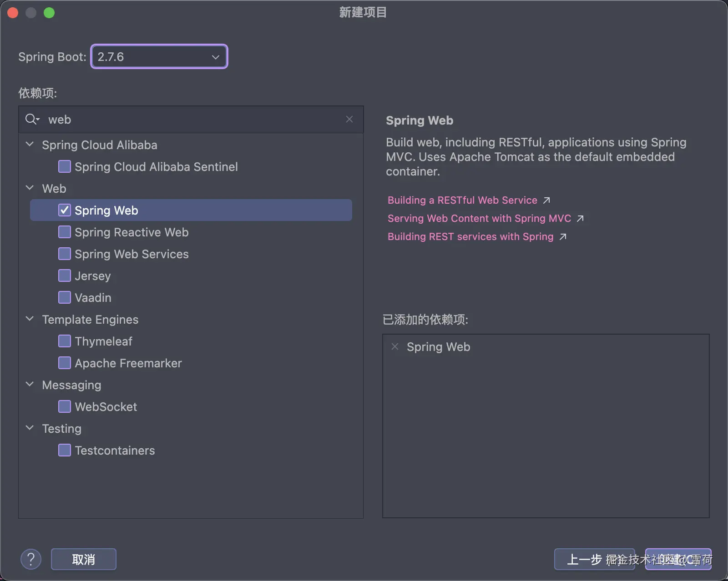Screen dimensions: 728x581
Task: Select the Template Engines group label
Action: coord(90,320)
